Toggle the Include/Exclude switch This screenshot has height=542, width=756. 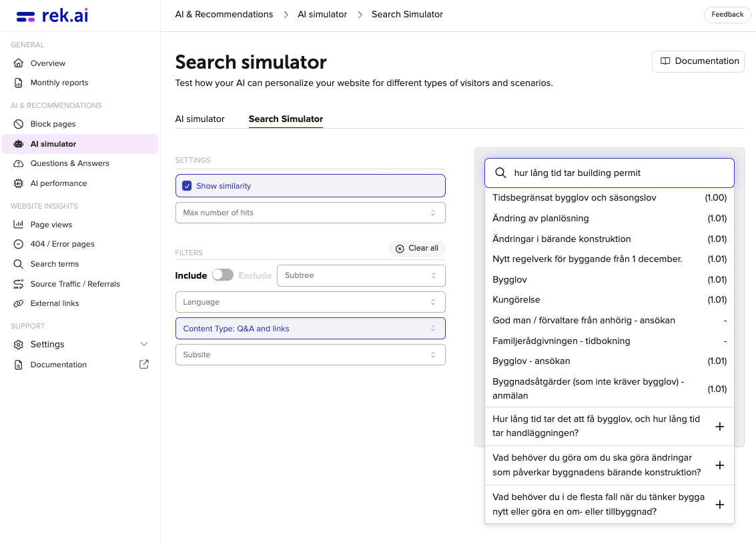(223, 275)
